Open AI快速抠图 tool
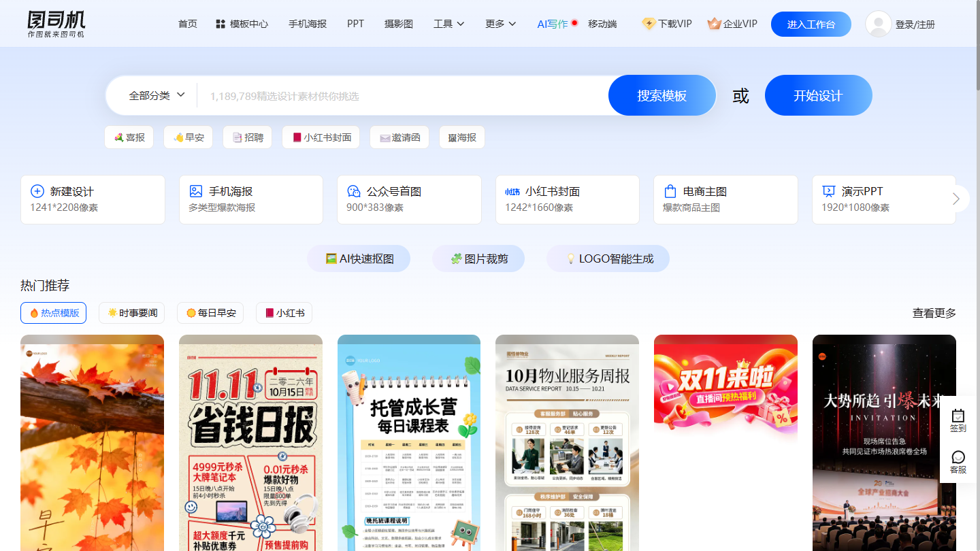This screenshot has height=551, width=980. click(x=359, y=258)
